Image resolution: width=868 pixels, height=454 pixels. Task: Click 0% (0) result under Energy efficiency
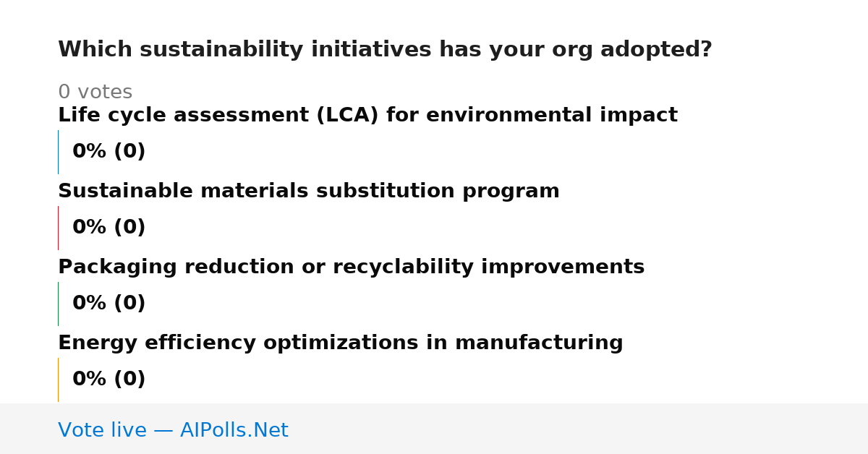tap(109, 380)
